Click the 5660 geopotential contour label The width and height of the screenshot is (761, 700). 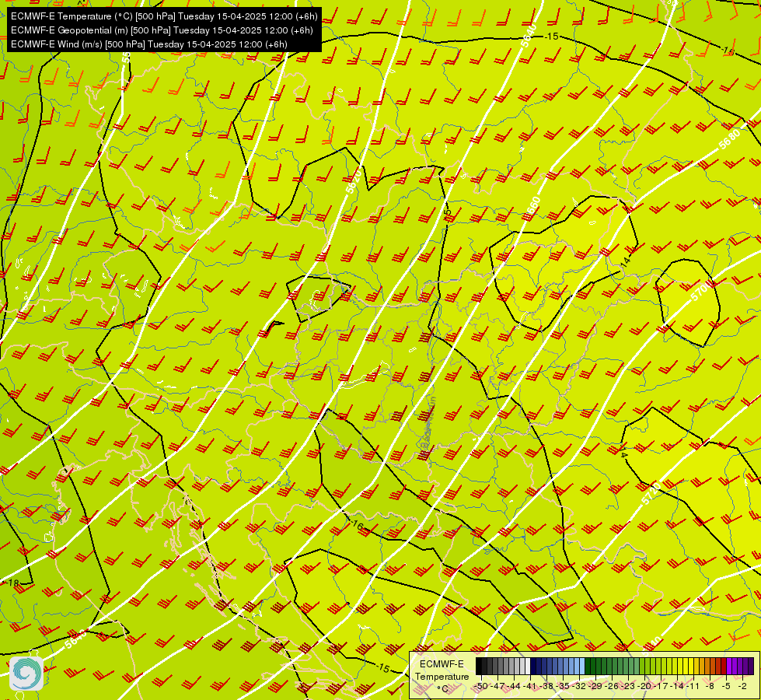click(532, 209)
